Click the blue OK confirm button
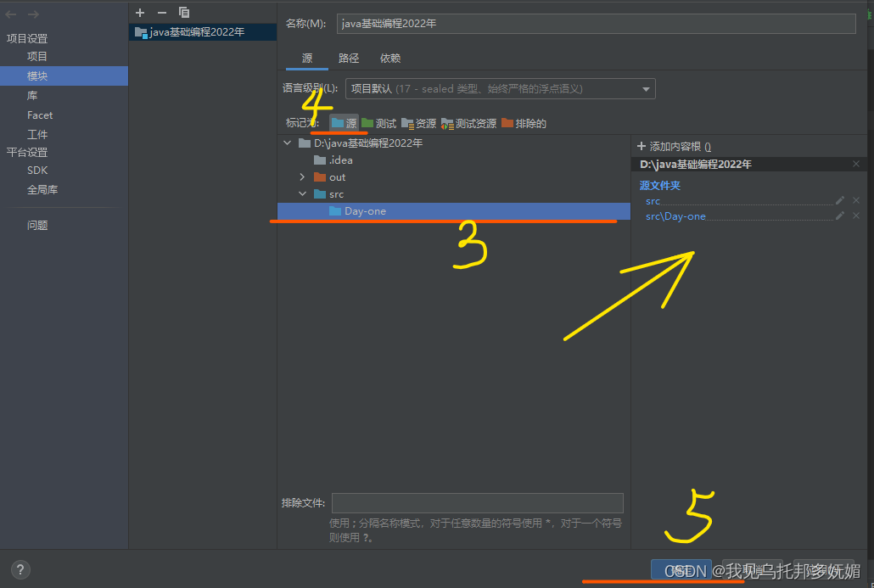This screenshot has height=588, width=874. tap(681, 570)
